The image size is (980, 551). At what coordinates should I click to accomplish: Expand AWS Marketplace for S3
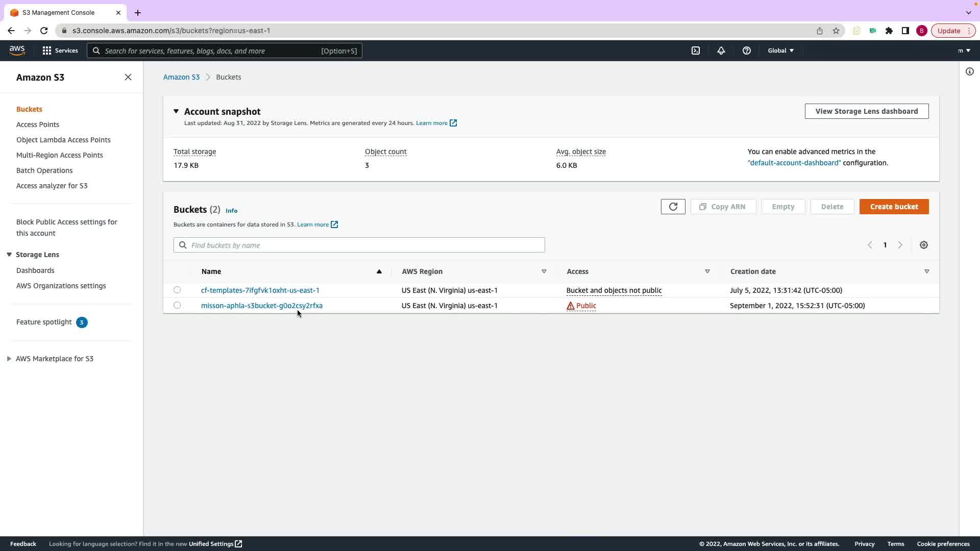click(9, 359)
